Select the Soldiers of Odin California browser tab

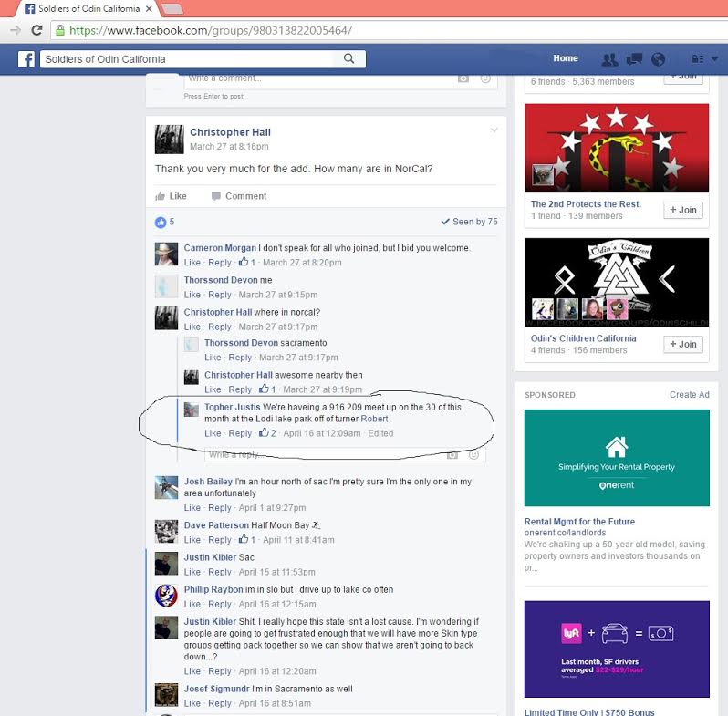click(82, 8)
